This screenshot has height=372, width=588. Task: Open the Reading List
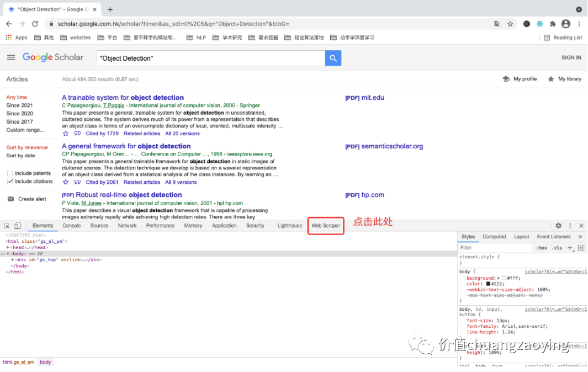click(563, 38)
